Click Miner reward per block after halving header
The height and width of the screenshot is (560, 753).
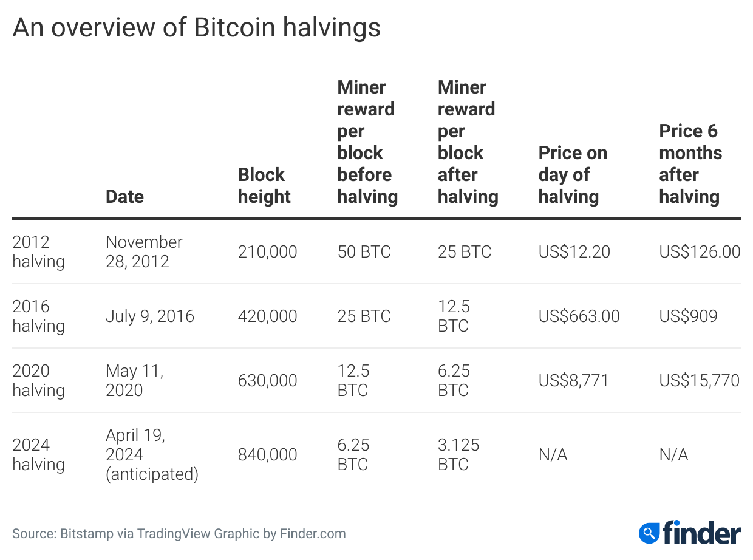(468, 142)
